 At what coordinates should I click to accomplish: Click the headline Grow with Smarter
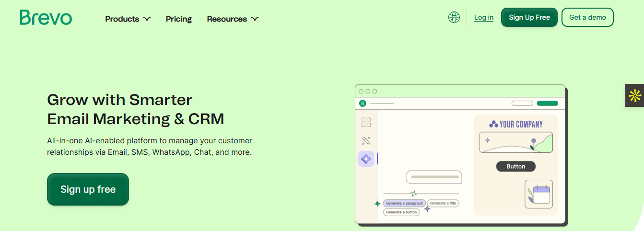click(x=120, y=100)
